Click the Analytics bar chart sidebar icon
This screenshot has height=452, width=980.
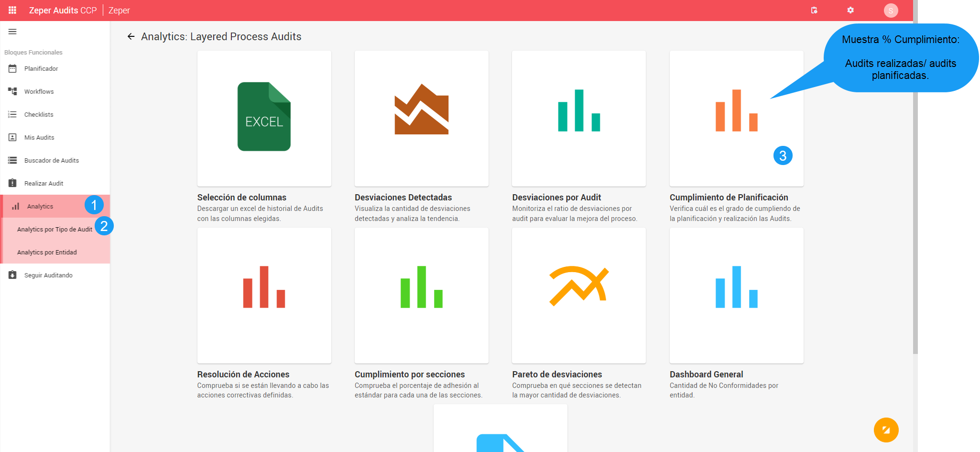[15, 206]
